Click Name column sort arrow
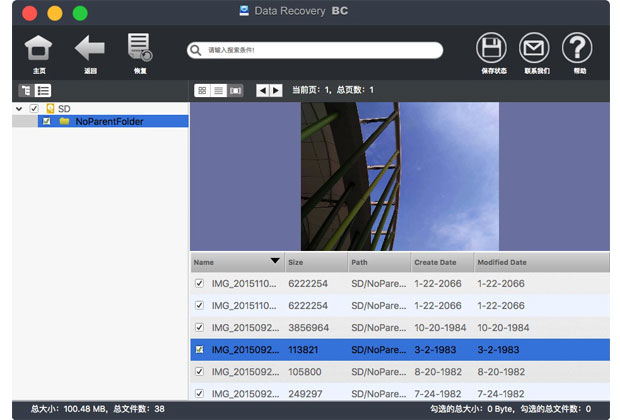 point(275,261)
